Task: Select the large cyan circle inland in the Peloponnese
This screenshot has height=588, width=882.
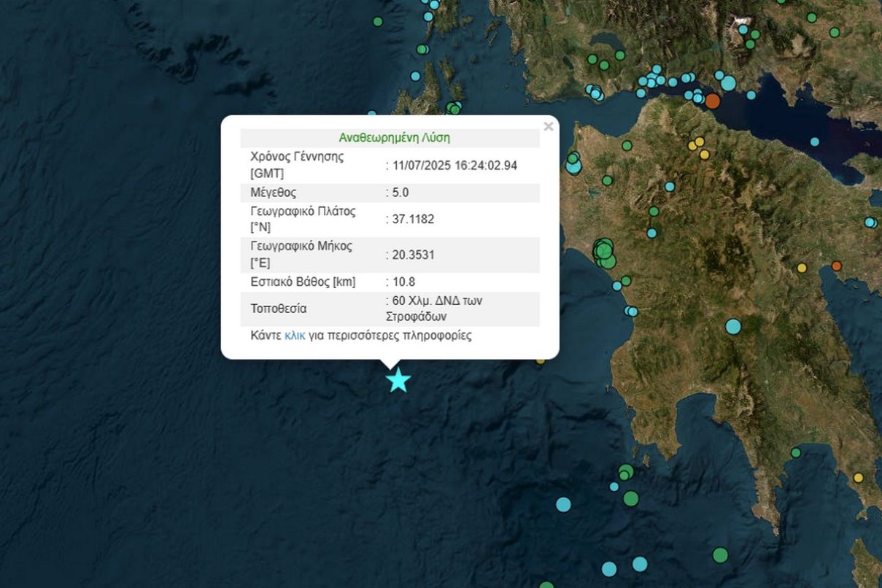Action: click(733, 326)
